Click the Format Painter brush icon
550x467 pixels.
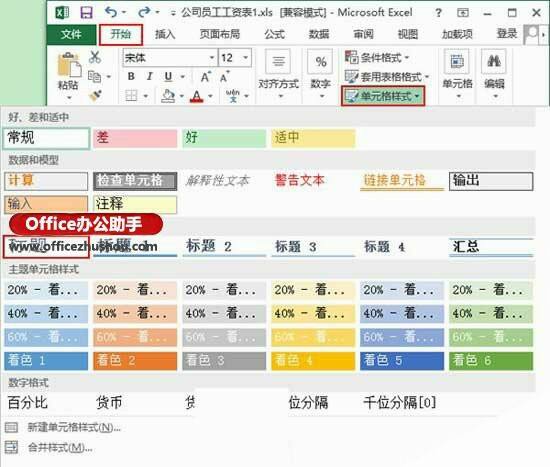coord(95,95)
